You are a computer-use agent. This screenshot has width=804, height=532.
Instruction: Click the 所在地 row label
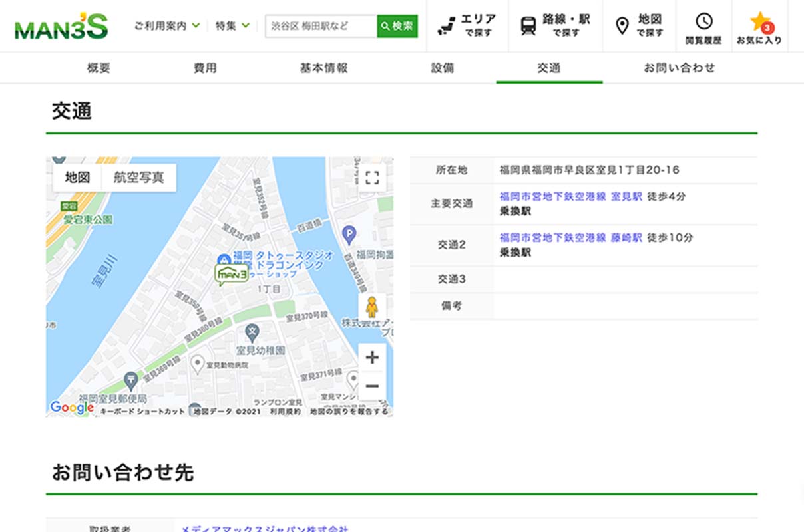coord(451,170)
